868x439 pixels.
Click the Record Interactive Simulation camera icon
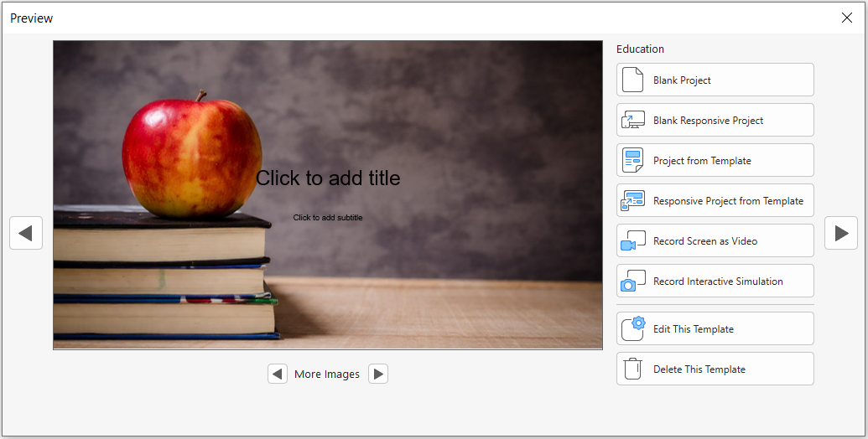(632, 281)
